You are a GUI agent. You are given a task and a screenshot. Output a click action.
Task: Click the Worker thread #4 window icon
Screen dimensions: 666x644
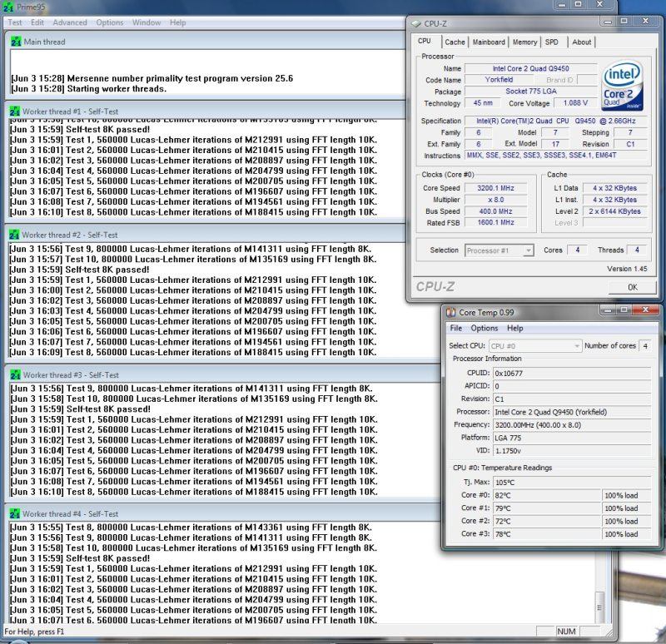point(15,513)
